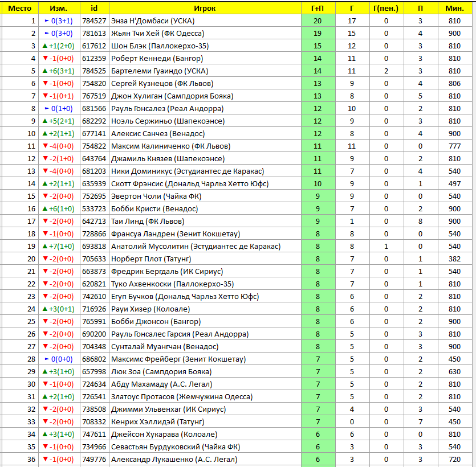
Task: Select Севастьян Бурдуковский (Чайка ФК) cell
Action: click(x=205, y=447)
